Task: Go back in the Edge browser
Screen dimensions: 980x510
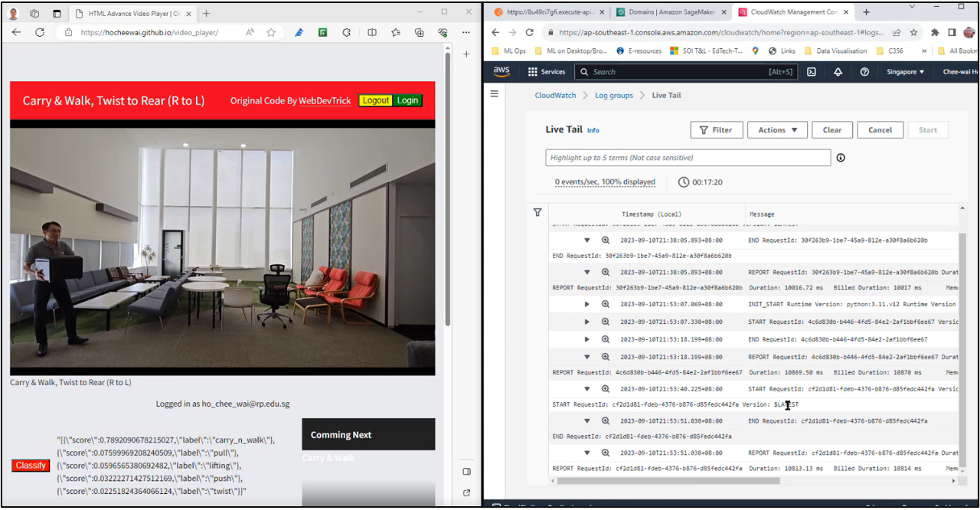Action: [x=17, y=33]
